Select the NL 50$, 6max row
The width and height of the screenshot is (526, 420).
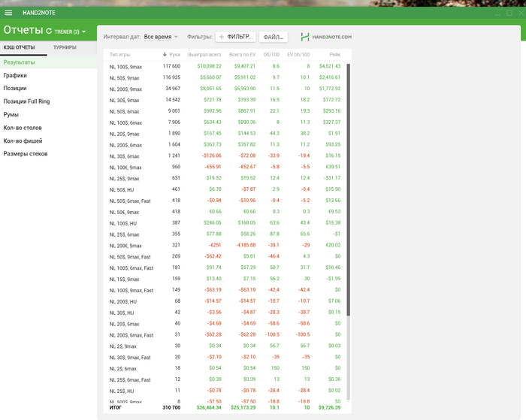coord(225,111)
